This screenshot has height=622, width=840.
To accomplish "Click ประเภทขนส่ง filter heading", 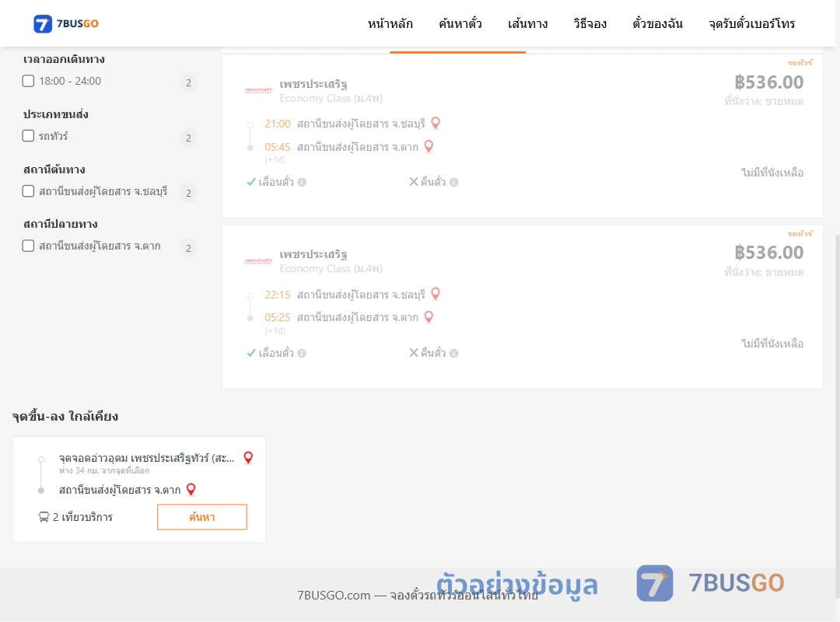I will pyautogui.click(x=56, y=114).
